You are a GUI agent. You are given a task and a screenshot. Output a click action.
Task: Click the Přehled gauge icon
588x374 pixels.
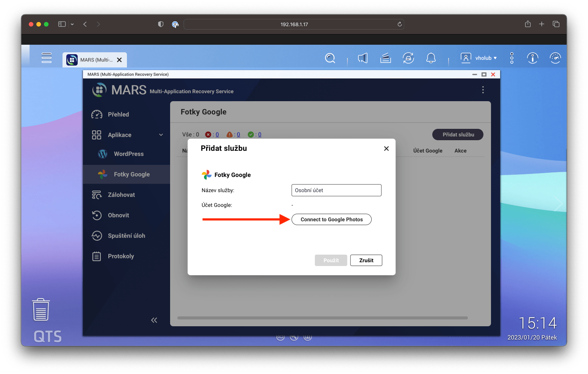[97, 114]
